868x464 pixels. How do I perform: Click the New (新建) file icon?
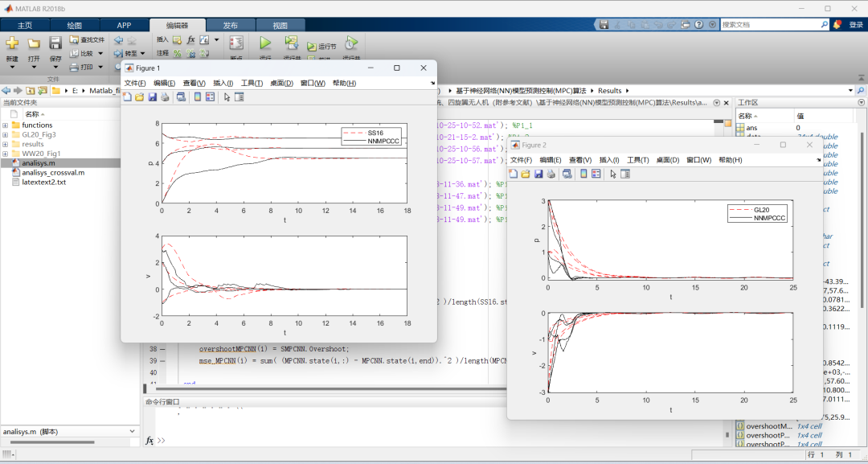pos(12,43)
